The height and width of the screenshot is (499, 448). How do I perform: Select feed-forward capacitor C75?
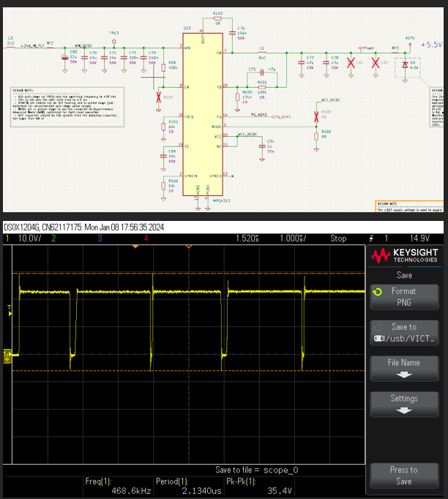[262, 72]
